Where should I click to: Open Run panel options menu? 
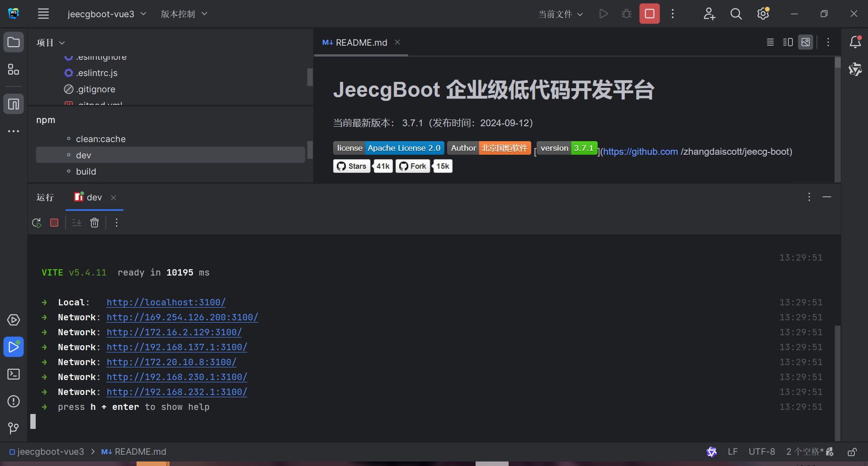pos(809,197)
